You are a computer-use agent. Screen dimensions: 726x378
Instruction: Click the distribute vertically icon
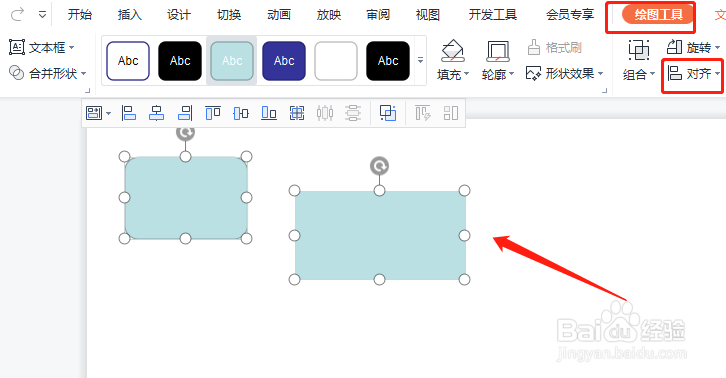tap(353, 113)
